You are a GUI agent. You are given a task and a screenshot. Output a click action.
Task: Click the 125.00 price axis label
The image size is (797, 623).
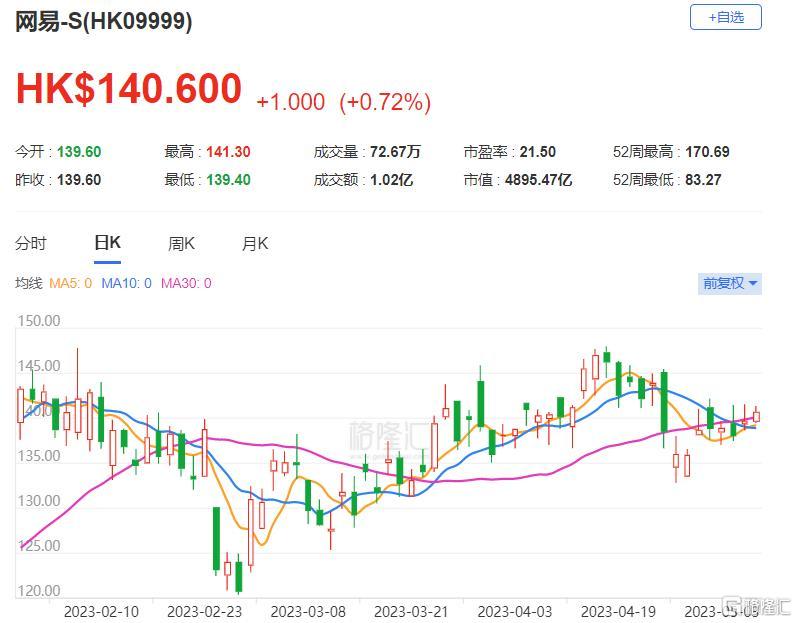(x=39, y=546)
